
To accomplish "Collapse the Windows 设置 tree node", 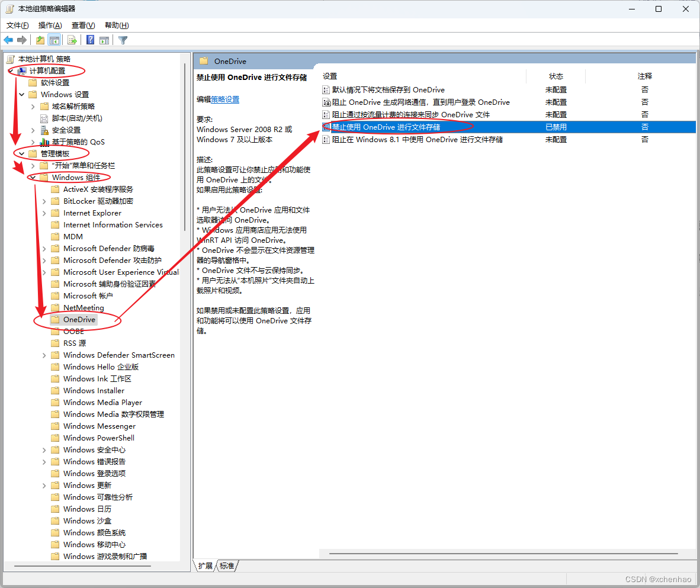I will [x=21, y=95].
